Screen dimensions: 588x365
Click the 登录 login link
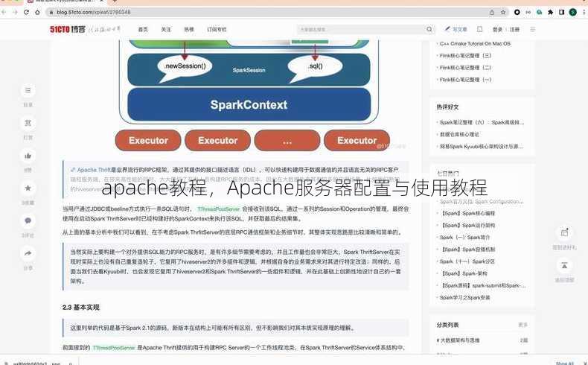(x=497, y=29)
